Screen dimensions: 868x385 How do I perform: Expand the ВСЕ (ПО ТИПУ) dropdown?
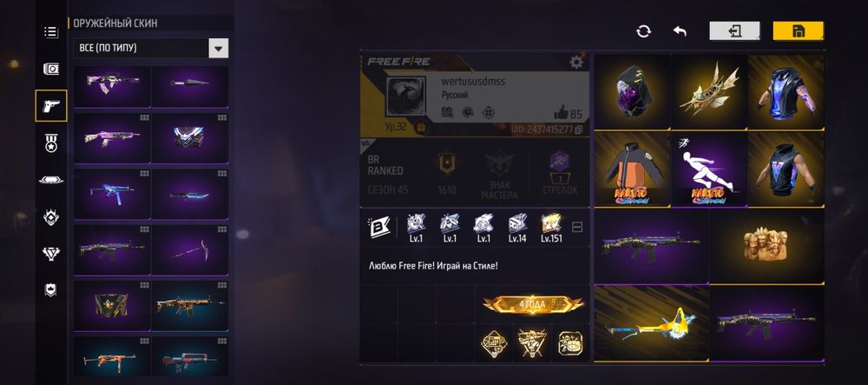pos(218,48)
